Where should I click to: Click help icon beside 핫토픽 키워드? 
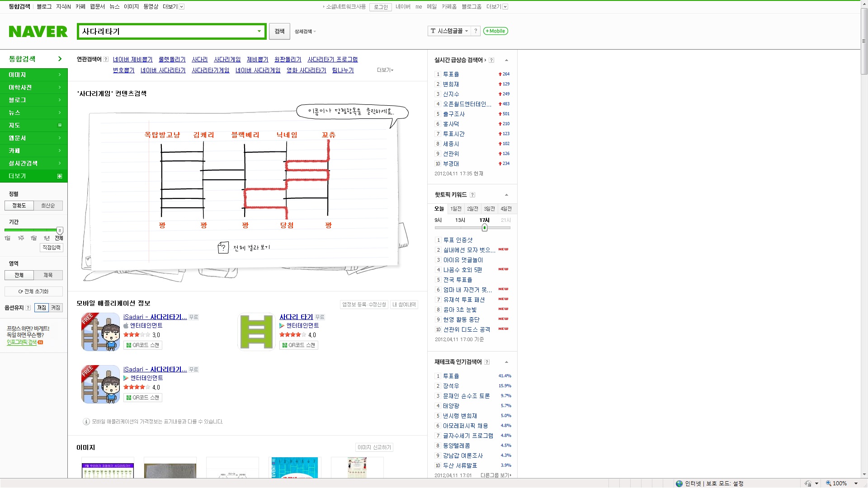(x=472, y=195)
